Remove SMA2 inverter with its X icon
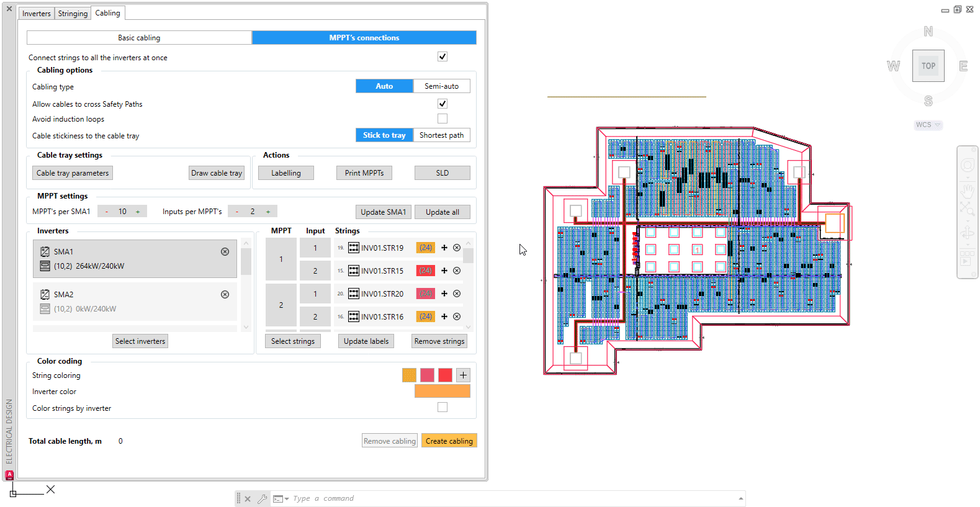This screenshot has width=980, height=507. pyautogui.click(x=225, y=295)
